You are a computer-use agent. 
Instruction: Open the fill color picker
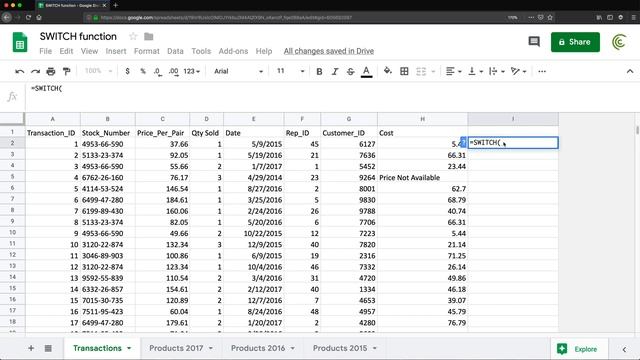coord(388,71)
